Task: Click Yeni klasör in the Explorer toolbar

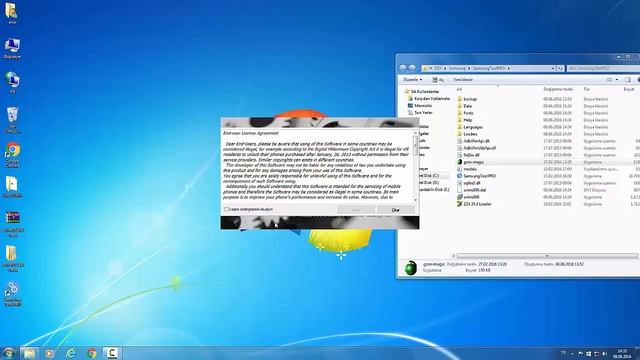Action: click(x=463, y=80)
